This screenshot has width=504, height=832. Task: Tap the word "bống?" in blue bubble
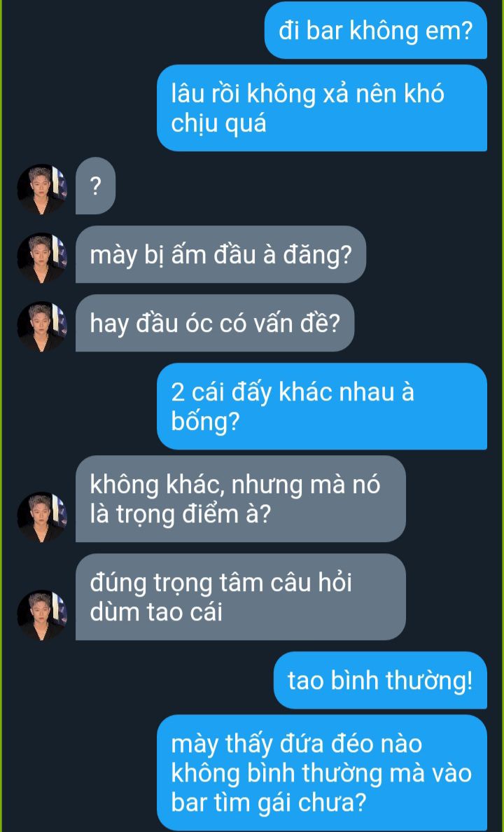coord(205,422)
